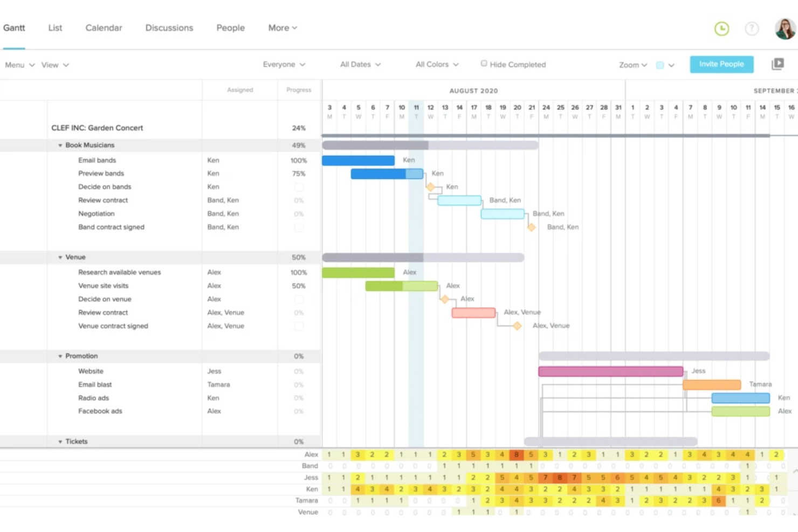Click the Email bands blue task bar
This screenshot has height=532, width=798.
358,160
